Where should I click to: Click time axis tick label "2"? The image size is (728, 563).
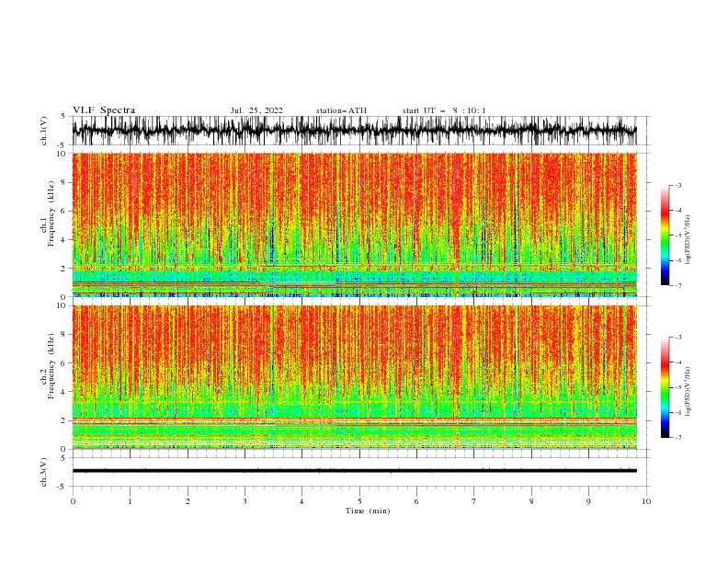[188, 501]
